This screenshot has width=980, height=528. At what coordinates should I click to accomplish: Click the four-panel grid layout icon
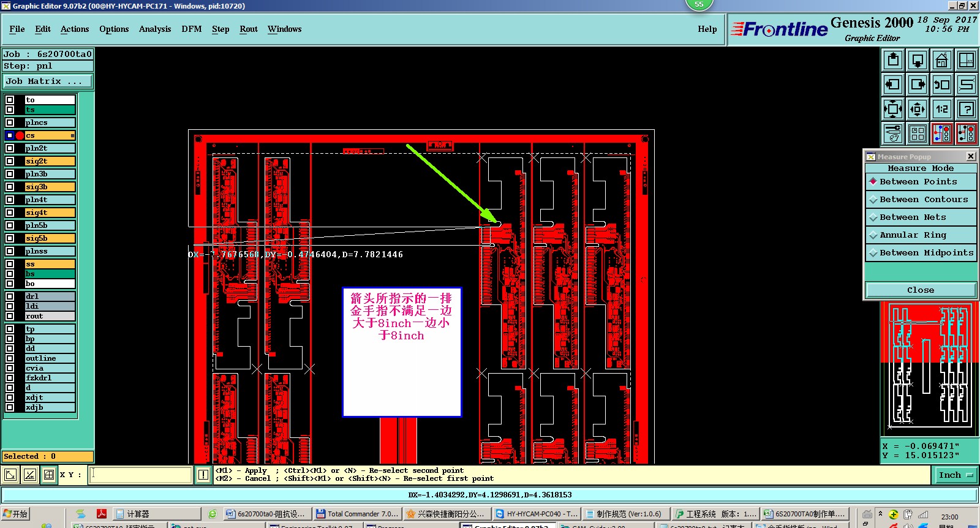click(x=918, y=134)
